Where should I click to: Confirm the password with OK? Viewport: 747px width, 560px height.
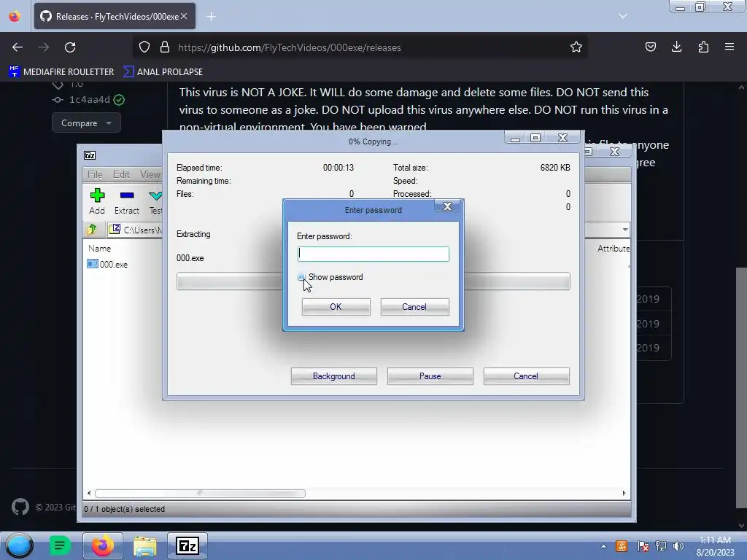(x=336, y=307)
